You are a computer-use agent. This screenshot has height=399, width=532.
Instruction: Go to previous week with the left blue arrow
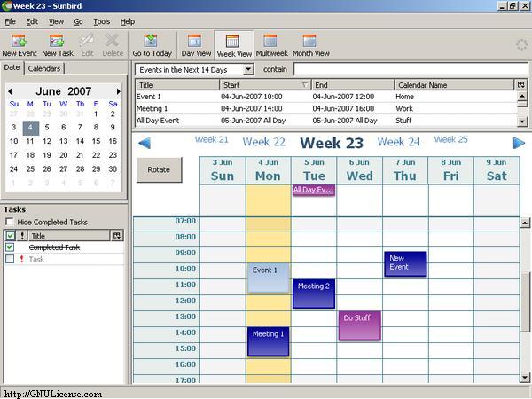click(x=145, y=143)
